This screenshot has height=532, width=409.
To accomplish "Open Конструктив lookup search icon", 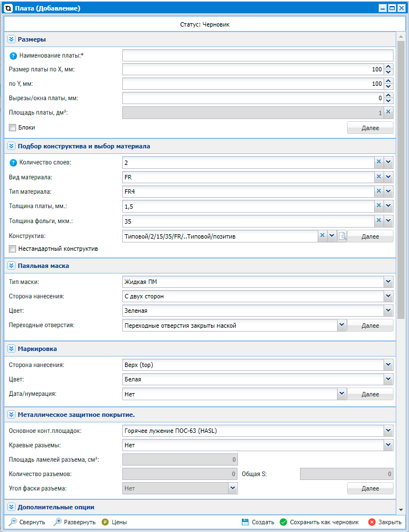I will click(x=342, y=236).
